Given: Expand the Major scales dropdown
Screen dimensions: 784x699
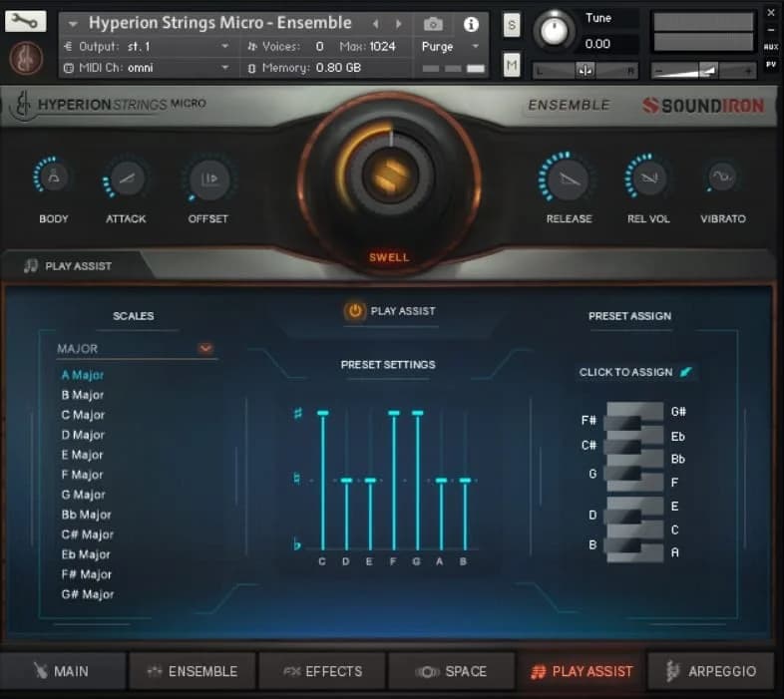Looking at the screenshot, I should [x=205, y=348].
